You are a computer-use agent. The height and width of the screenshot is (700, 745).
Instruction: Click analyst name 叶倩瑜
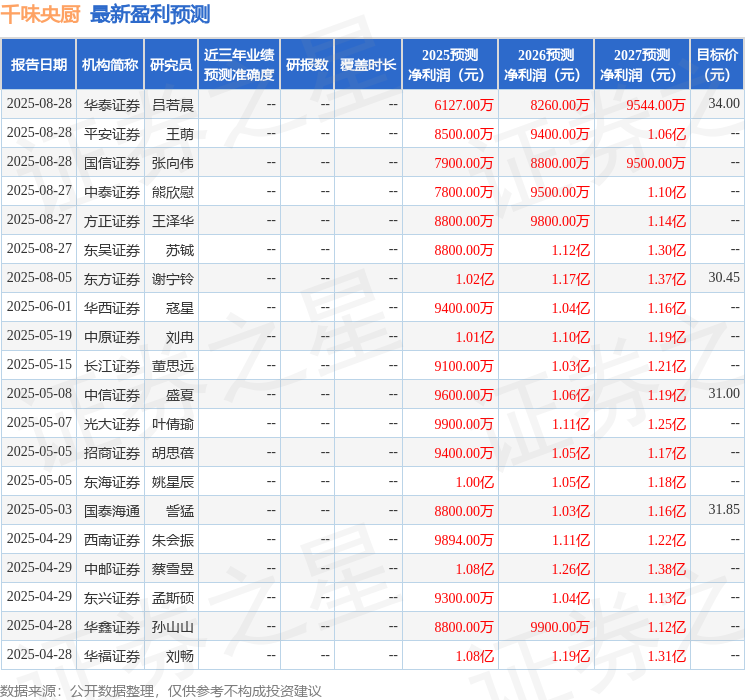[x=173, y=424]
